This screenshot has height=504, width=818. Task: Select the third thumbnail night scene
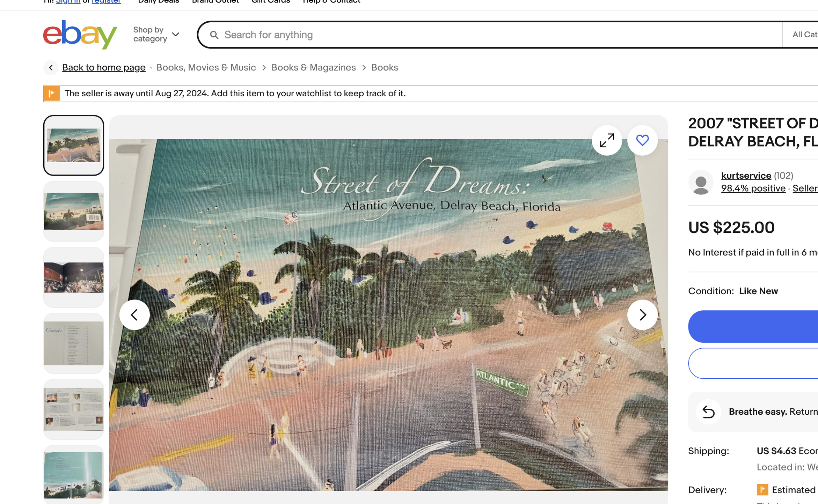pos(74,277)
